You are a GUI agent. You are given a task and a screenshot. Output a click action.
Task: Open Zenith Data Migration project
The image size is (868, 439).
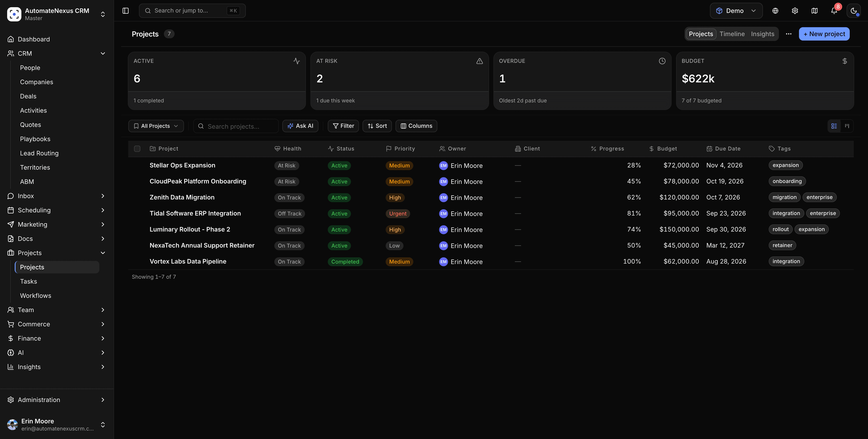click(x=182, y=197)
